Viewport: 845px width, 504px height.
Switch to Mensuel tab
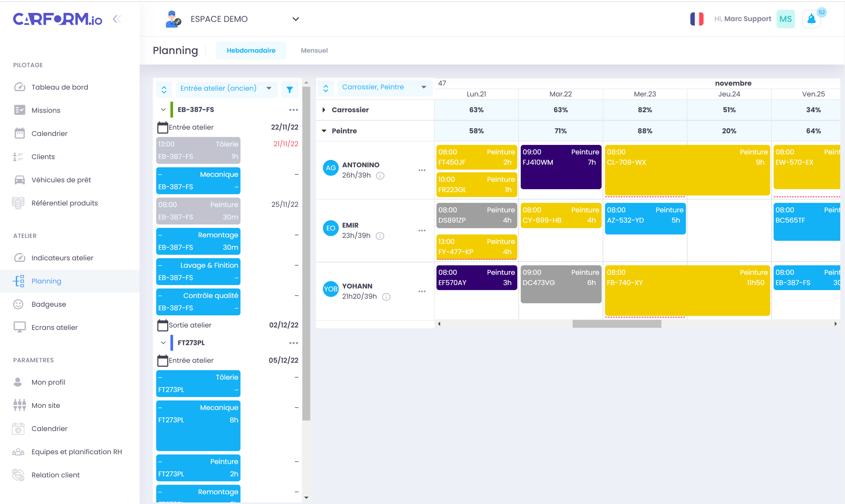click(314, 50)
